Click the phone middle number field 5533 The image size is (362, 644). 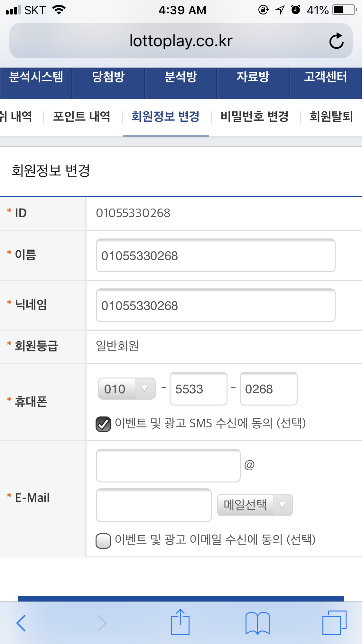click(x=198, y=389)
